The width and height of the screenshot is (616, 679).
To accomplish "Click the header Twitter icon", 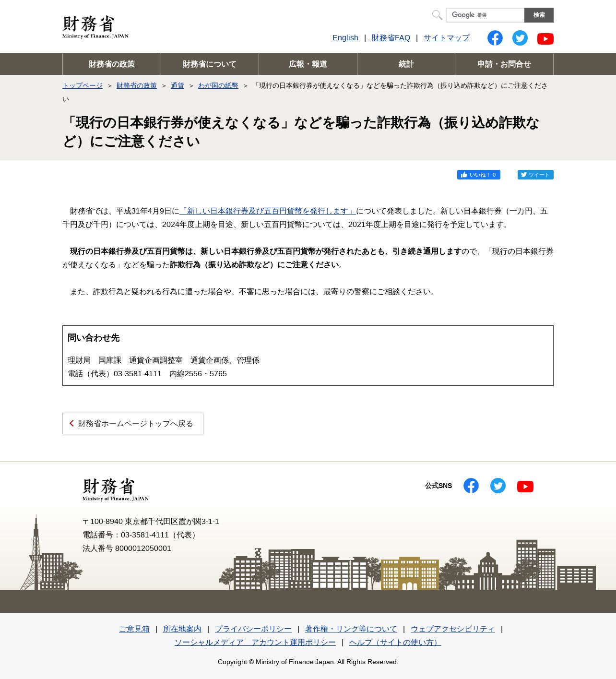I will pos(520,38).
